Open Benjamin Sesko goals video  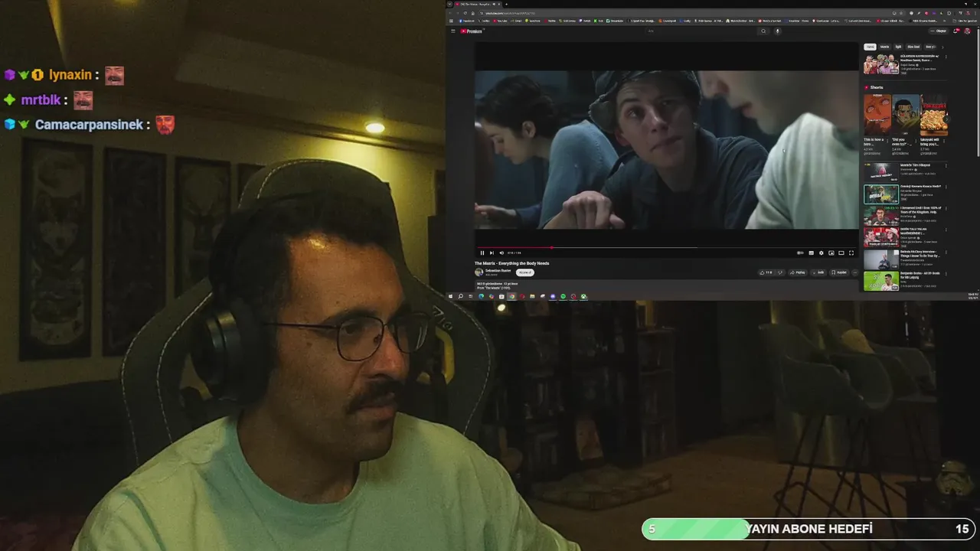click(x=881, y=281)
